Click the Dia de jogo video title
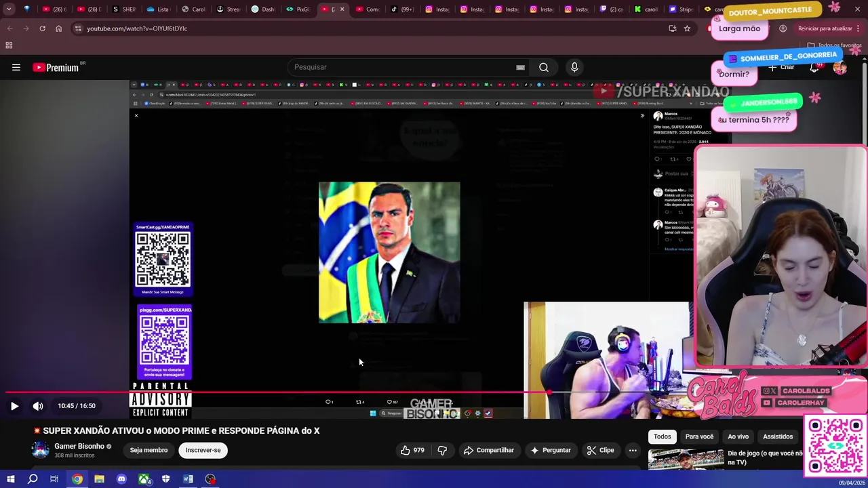 tap(764, 457)
